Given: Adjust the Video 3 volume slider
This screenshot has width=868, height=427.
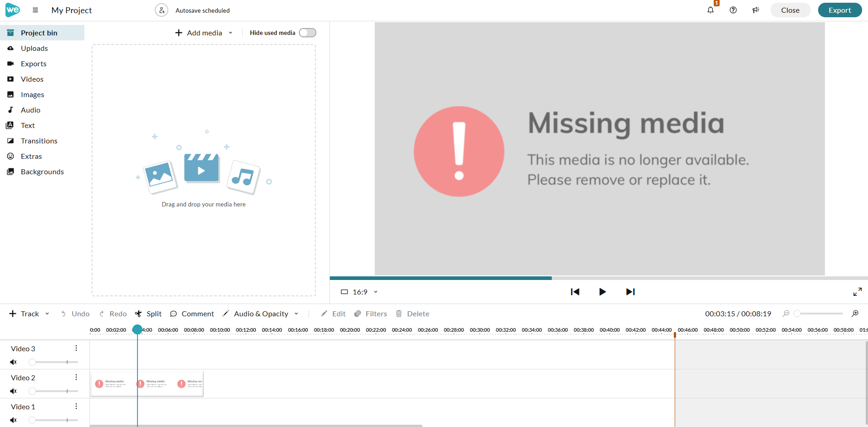Looking at the screenshot, I should coord(53,362).
